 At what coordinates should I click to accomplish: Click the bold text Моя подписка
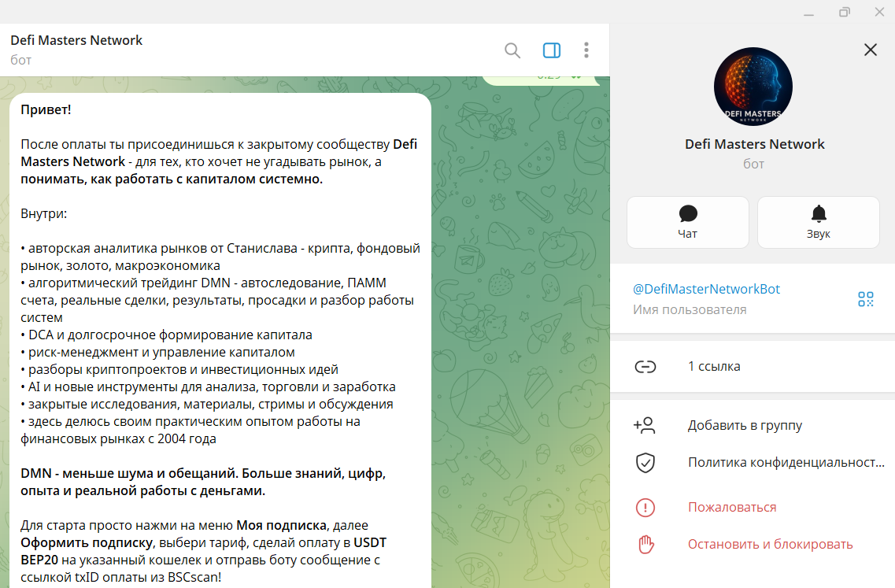click(x=281, y=525)
